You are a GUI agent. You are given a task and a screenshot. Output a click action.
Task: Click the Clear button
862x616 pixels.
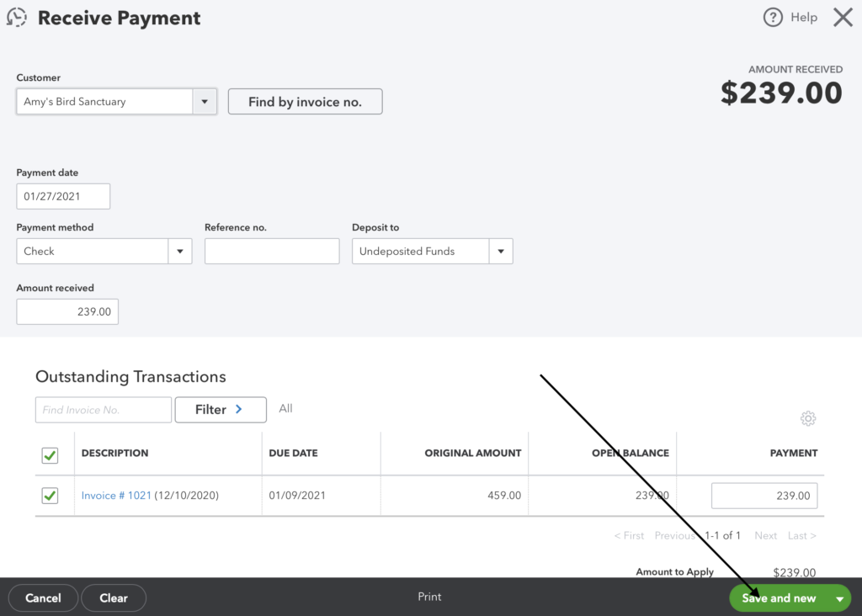point(114,597)
